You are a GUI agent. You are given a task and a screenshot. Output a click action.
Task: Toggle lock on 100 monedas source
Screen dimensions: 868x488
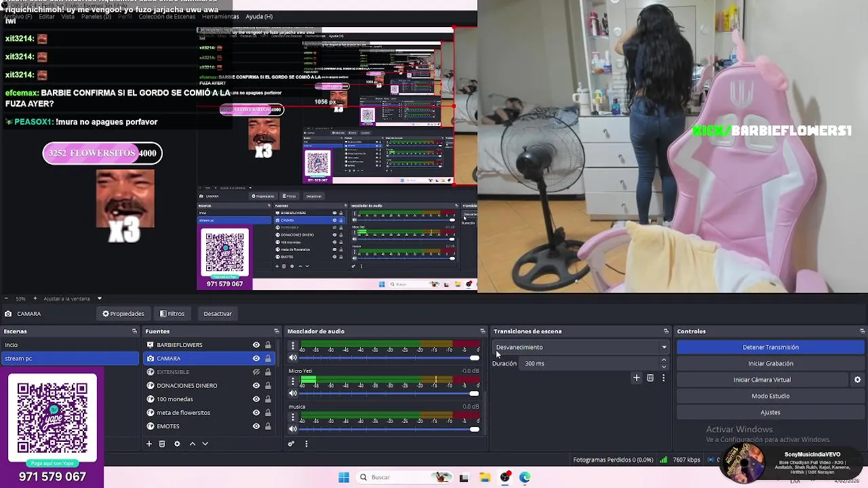(x=268, y=399)
